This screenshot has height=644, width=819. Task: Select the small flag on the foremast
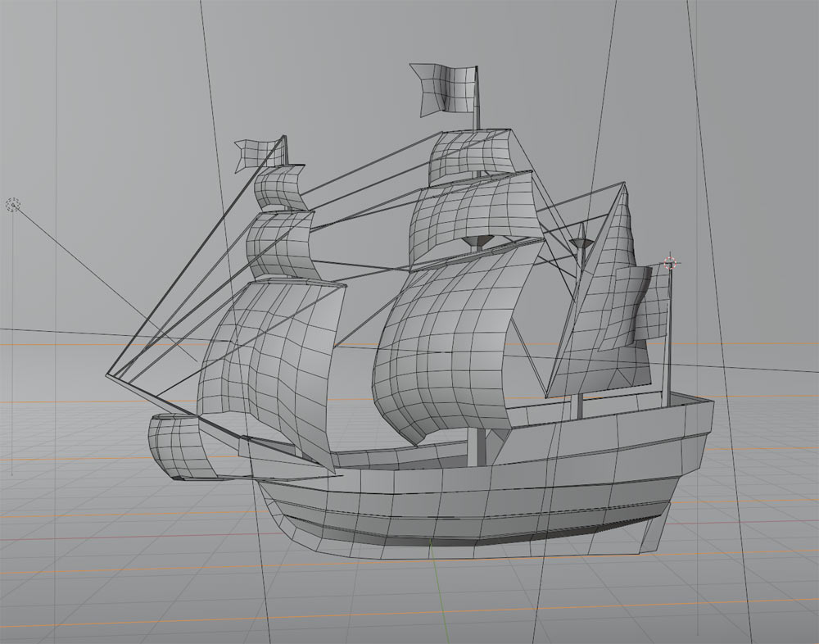click(257, 153)
